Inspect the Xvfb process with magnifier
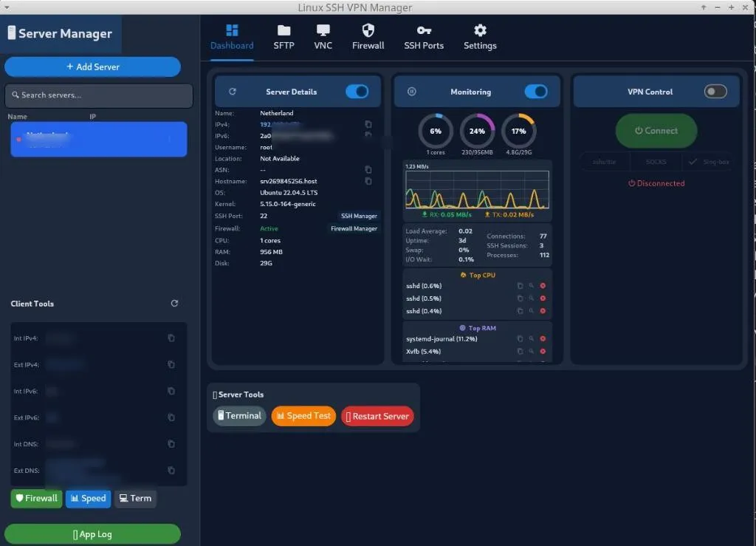The width and height of the screenshot is (756, 546). tap(532, 351)
